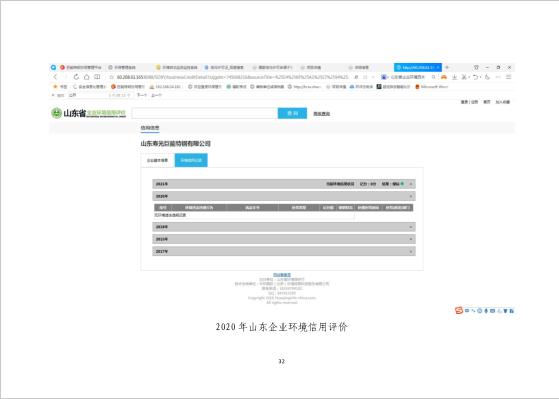Viewport: 559px width, 399px height.
Task: Switch to the left white enterprise info tab
Action: click(158, 160)
